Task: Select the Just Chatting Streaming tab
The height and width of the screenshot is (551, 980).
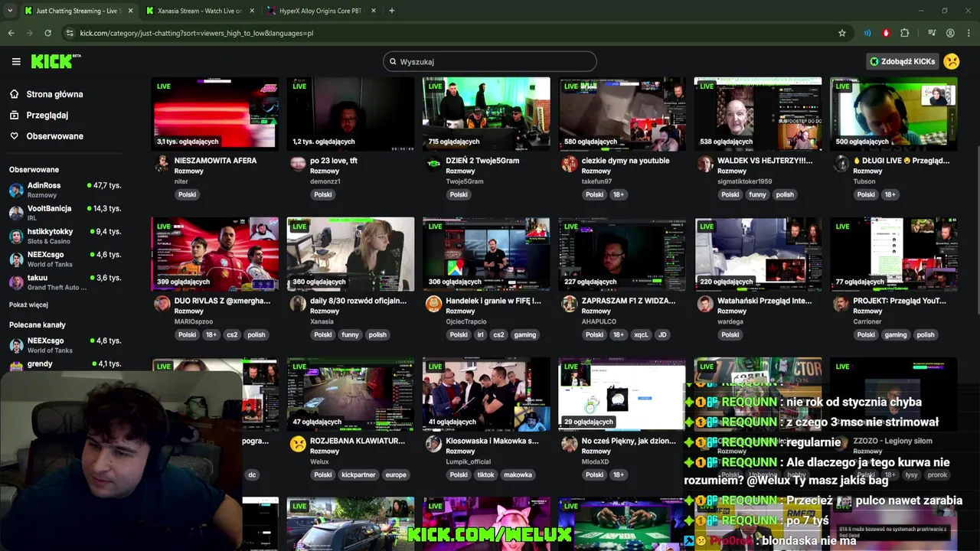Action: [x=77, y=11]
